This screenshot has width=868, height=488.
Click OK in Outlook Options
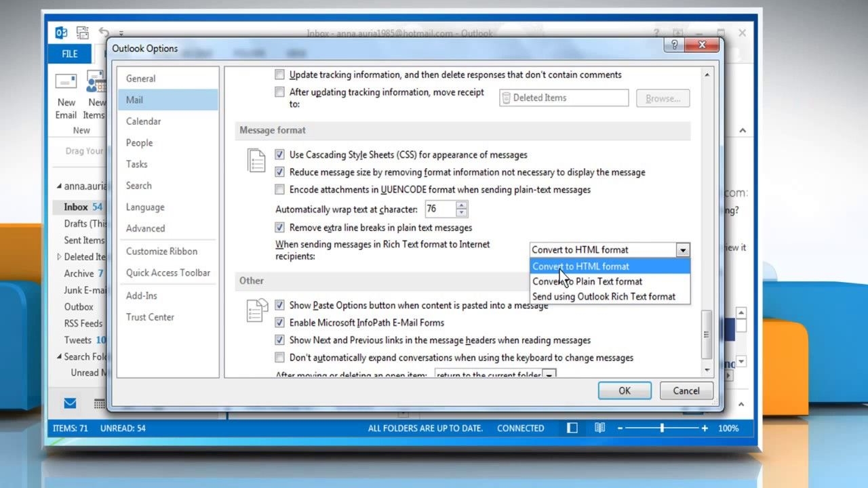pos(625,390)
